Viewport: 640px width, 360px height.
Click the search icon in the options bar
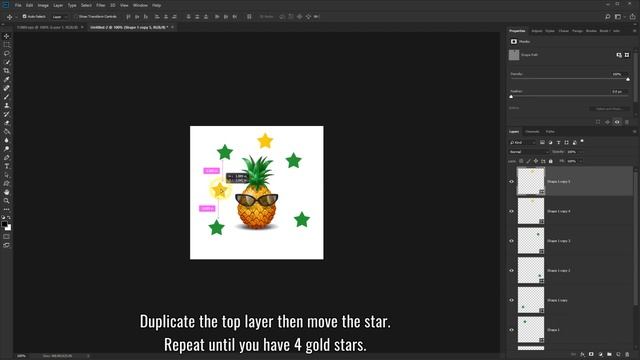tap(608, 17)
